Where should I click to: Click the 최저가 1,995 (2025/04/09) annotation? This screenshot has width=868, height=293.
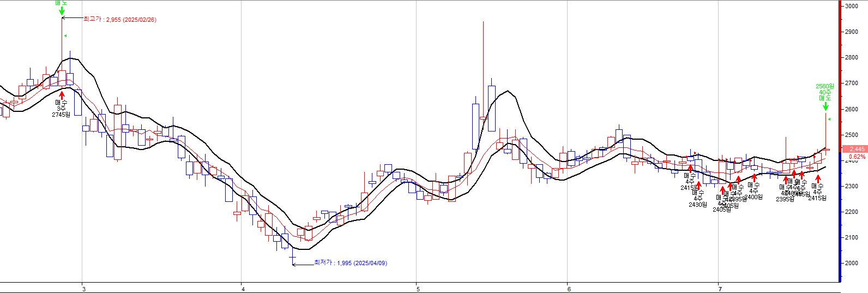351,263
